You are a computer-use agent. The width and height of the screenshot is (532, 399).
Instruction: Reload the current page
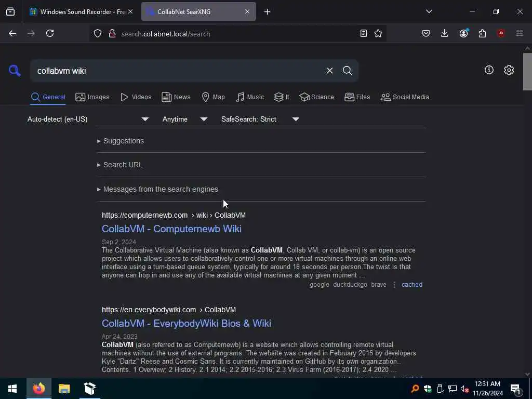pos(50,33)
